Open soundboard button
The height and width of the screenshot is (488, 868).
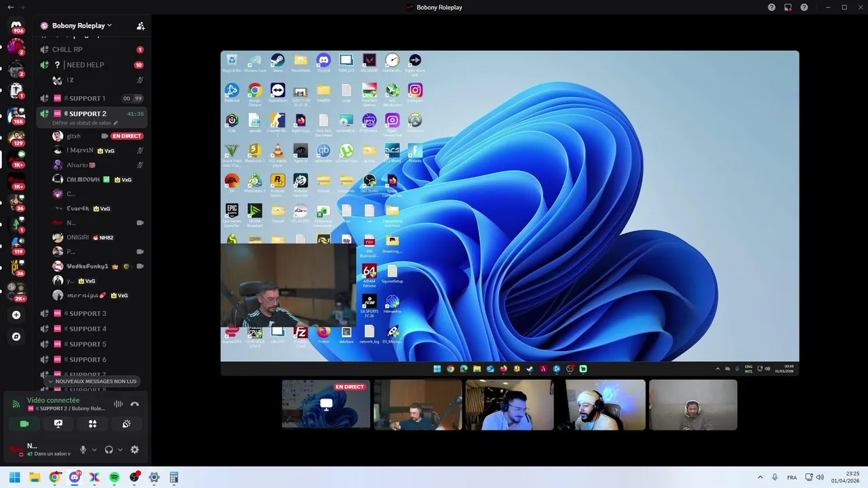[x=127, y=424]
